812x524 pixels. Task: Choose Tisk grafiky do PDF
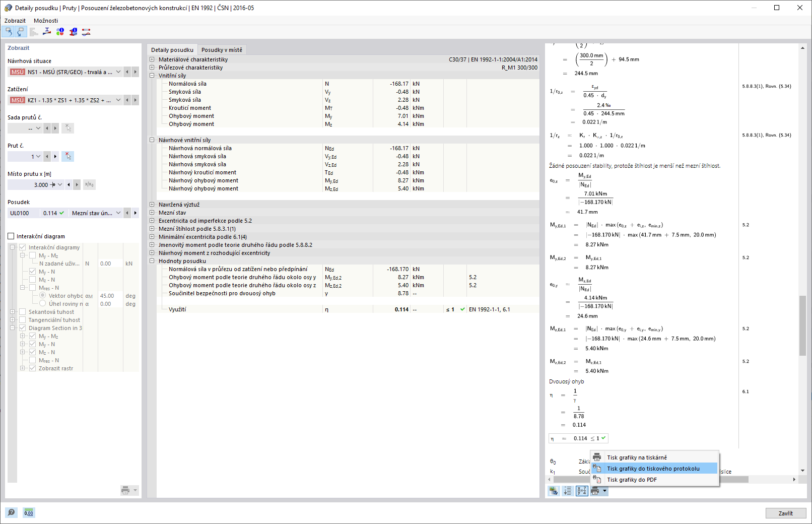pyautogui.click(x=655, y=480)
